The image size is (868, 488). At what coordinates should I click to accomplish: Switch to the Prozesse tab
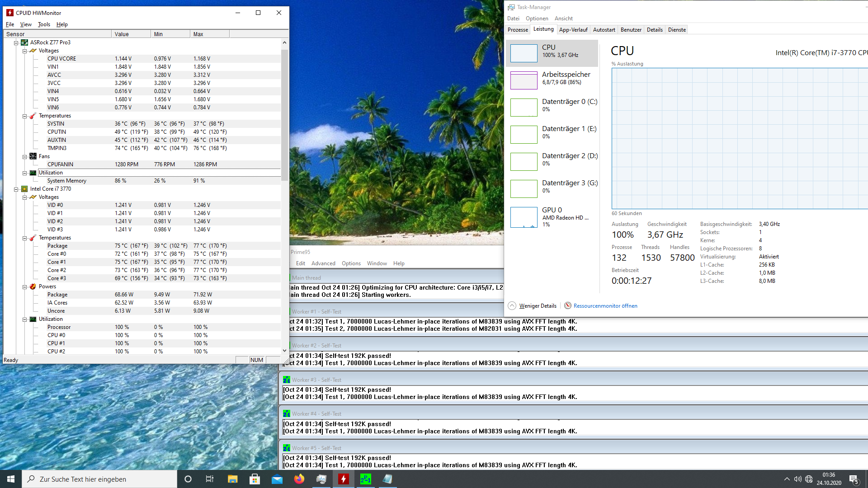point(518,30)
